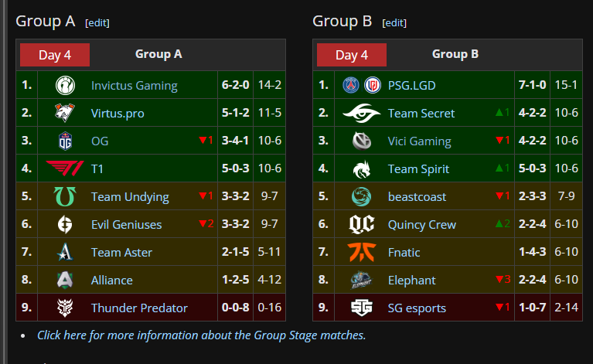Click the T1 red logo

tap(66, 169)
